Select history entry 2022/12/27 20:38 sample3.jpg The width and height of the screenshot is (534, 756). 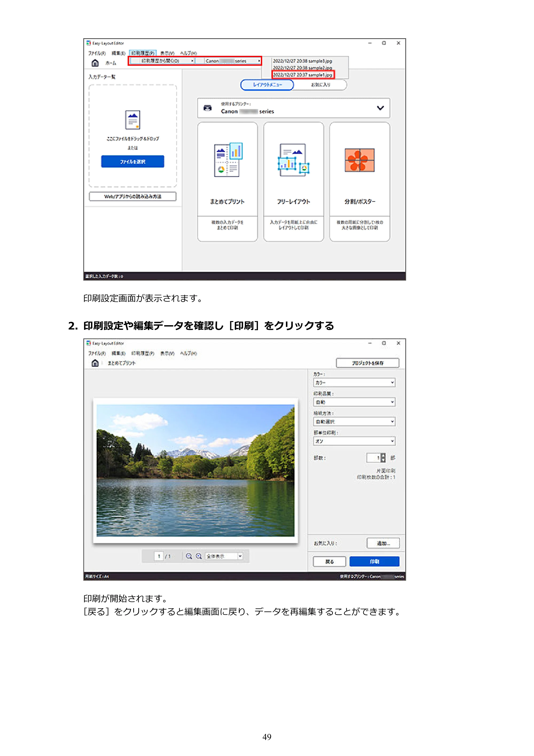[303, 61]
